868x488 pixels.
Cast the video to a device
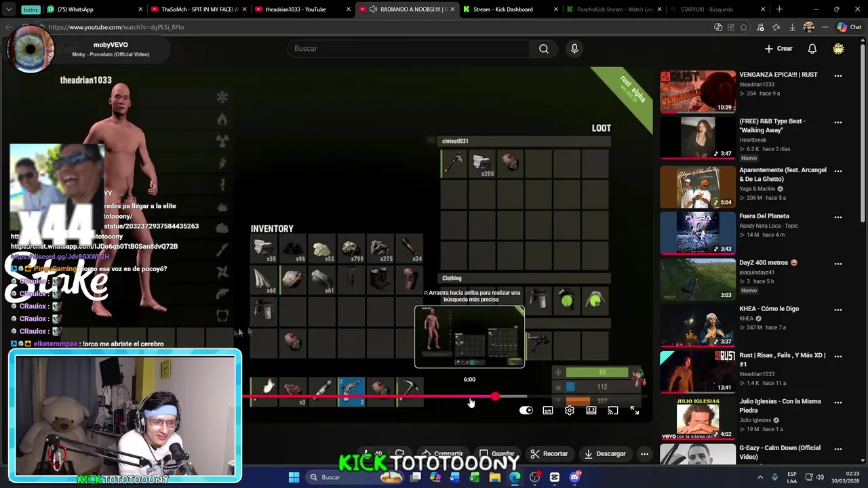[613, 411]
